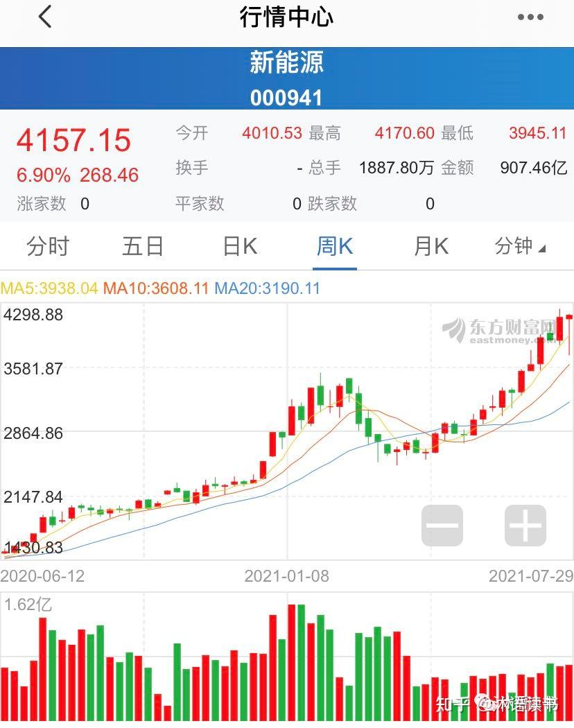Tap the 4298.88 price axis label
The height and width of the screenshot is (728, 574).
point(33,315)
